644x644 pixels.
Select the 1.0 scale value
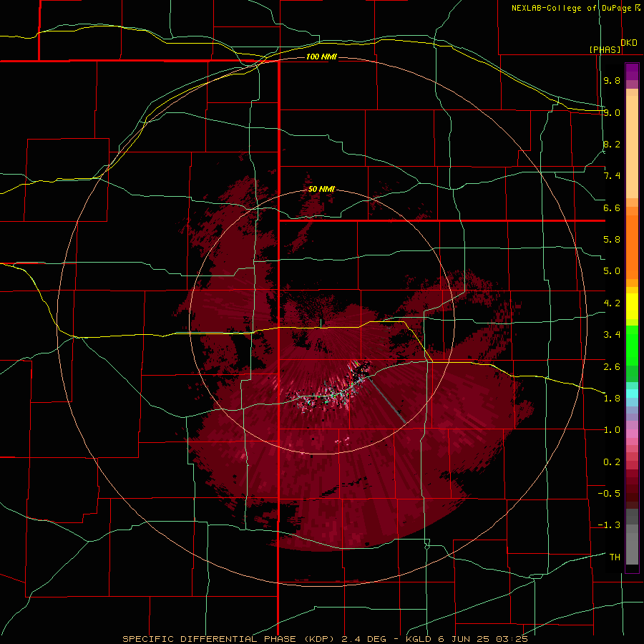pos(612,430)
